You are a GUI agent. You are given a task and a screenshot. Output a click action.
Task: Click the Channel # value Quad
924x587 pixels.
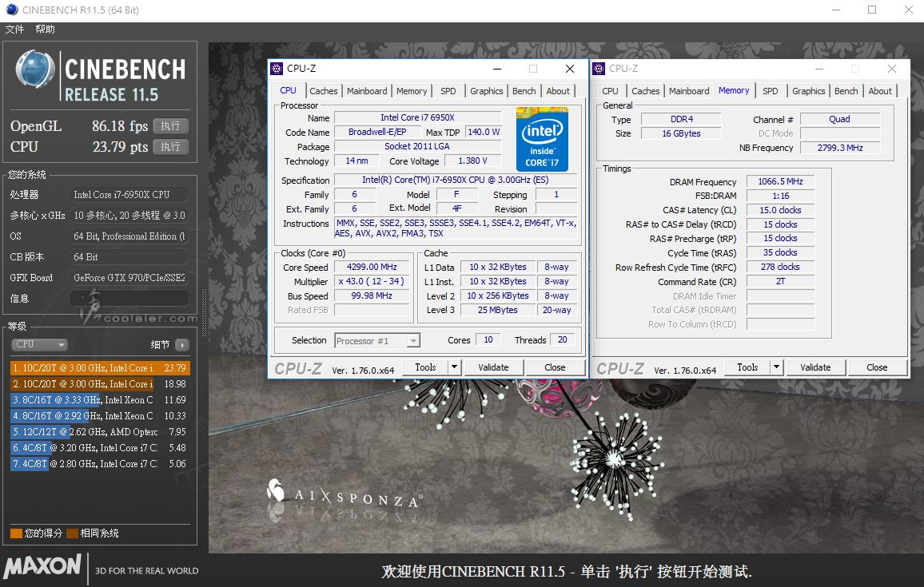(840, 119)
